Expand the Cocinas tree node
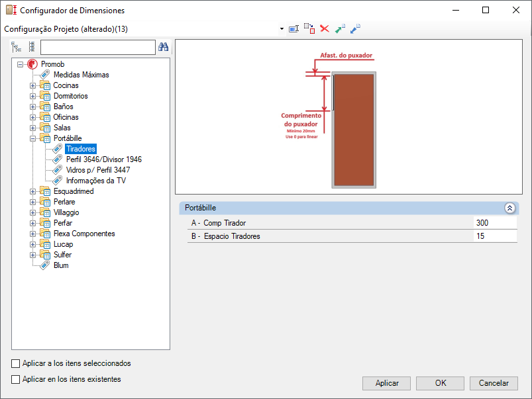The image size is (532, 399). (32, 85)
